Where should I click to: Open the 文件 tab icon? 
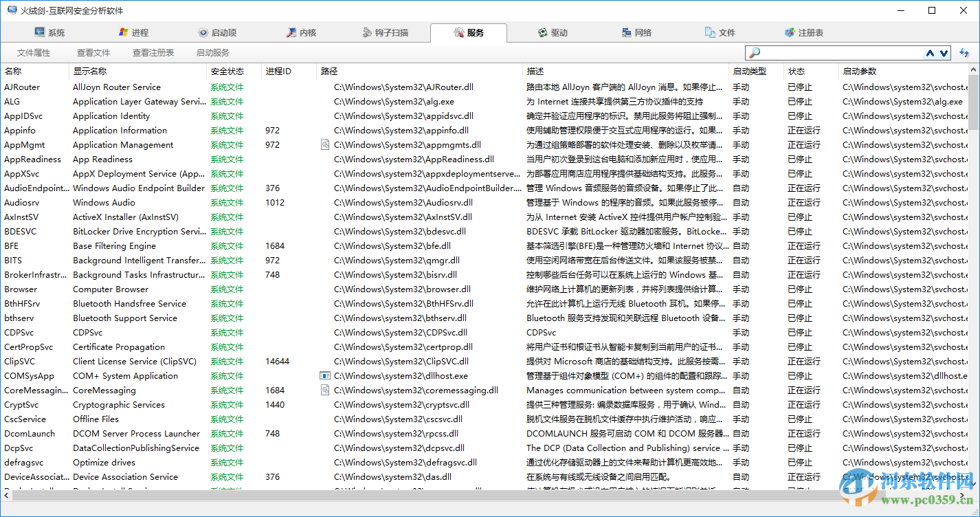[709, 32]
